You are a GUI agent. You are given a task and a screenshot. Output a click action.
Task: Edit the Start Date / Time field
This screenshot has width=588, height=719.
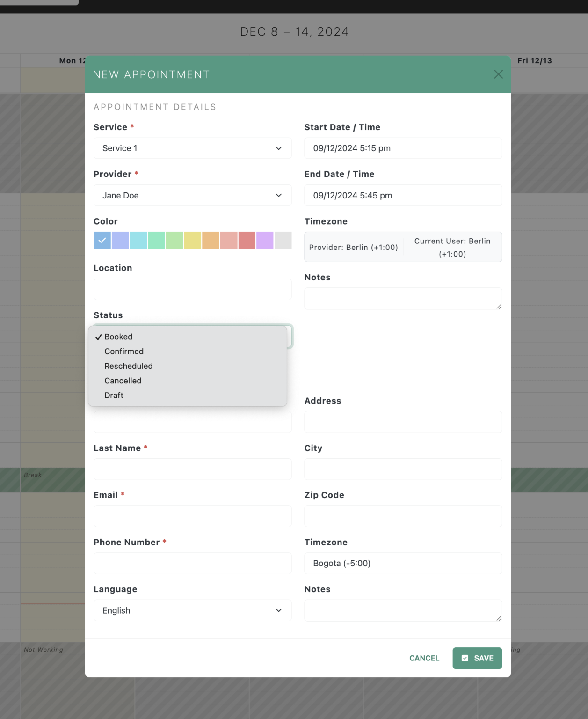coord(403,148)
